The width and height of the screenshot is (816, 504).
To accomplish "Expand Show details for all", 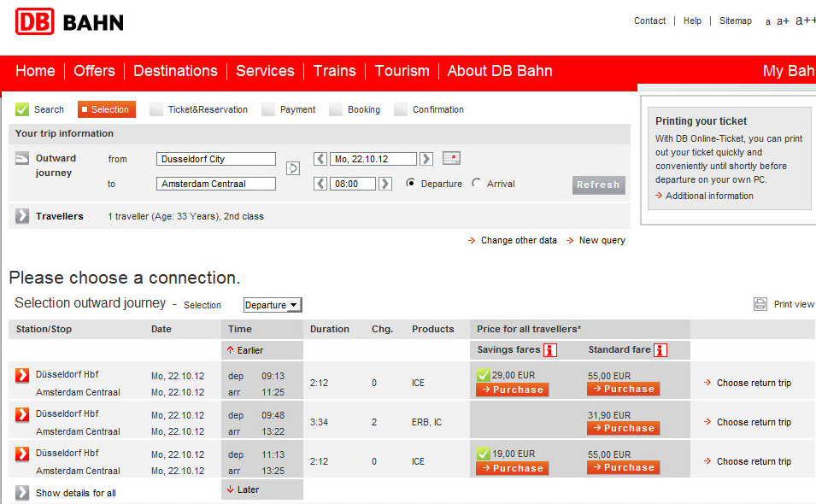I will coord(22,493).
